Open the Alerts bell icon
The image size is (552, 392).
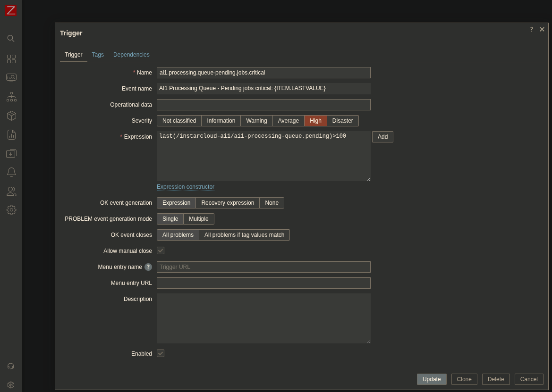[11, 172]
